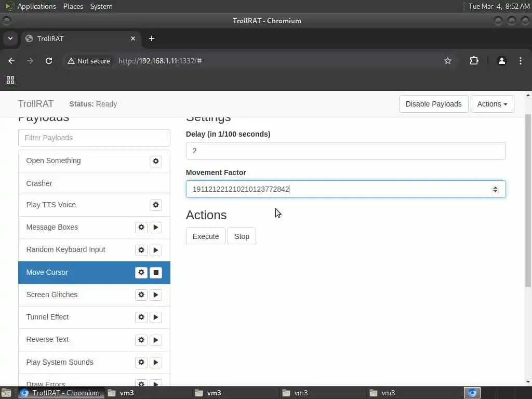Screen dimensions: 532x399
Task: Select the Tunnel Effect payload row
Action: tap(94, 317)
